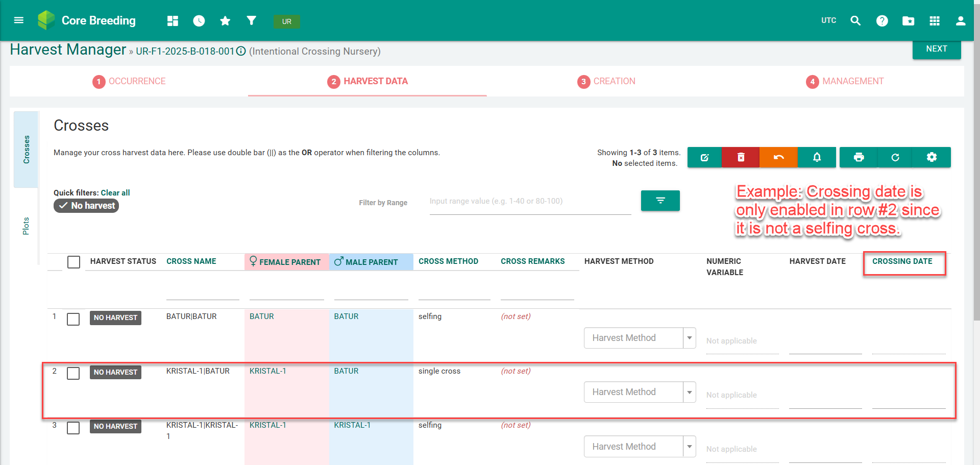Click the printer icon button
980x465 pixels.
(x=859, y=157)
